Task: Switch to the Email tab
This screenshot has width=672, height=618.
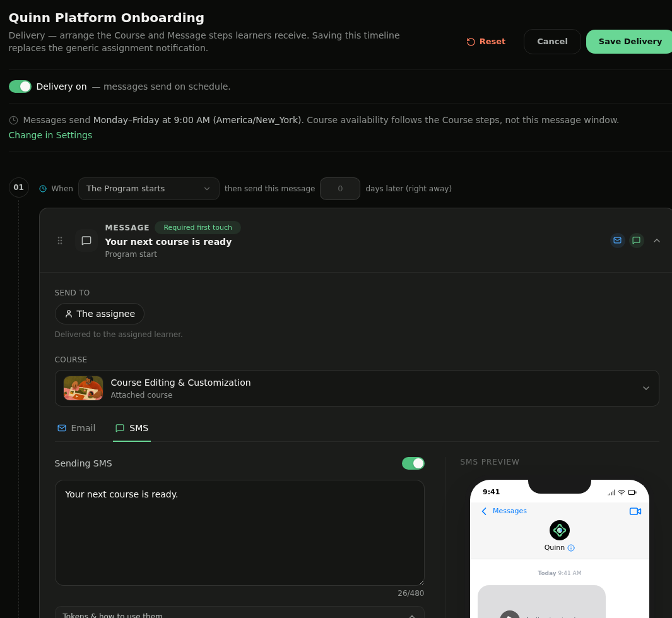Action: [76, 428]
